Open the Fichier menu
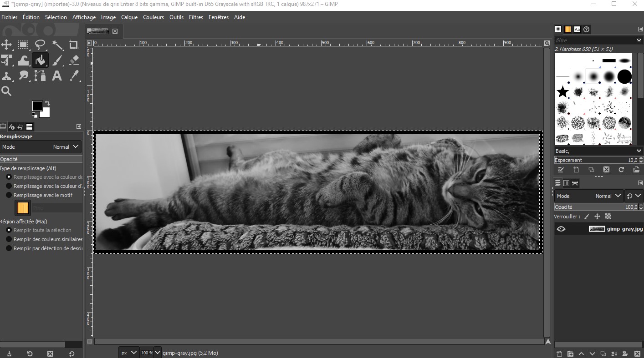 [x=10, y=17]
